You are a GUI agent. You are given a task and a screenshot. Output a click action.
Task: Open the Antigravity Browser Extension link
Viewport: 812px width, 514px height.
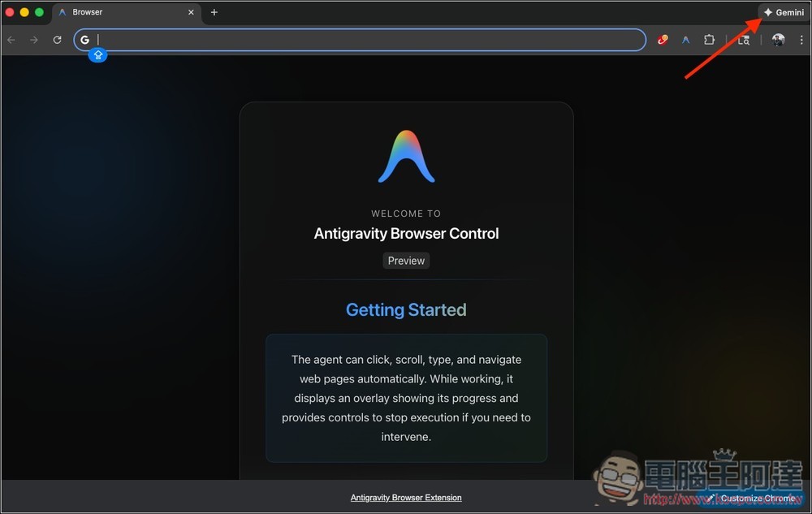406,498
